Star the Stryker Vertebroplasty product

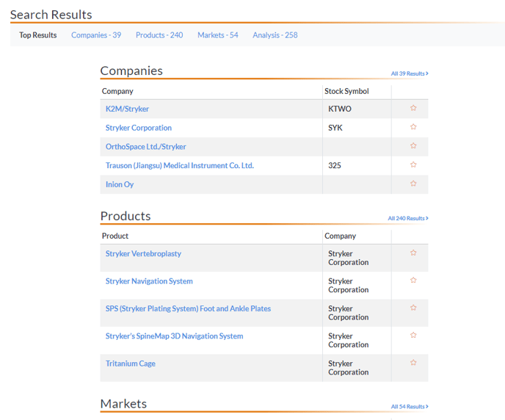[x=413, y=253]
